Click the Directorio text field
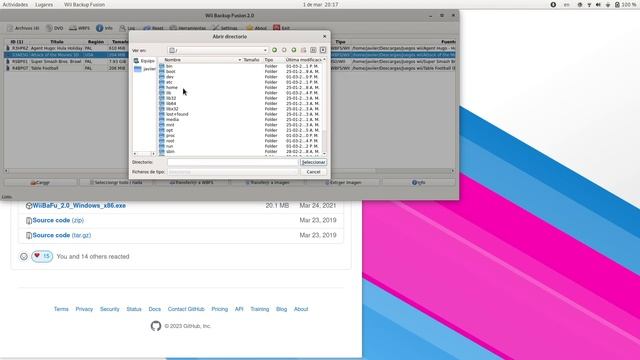This screenshot has height=360, width=640. pos(232,162)
